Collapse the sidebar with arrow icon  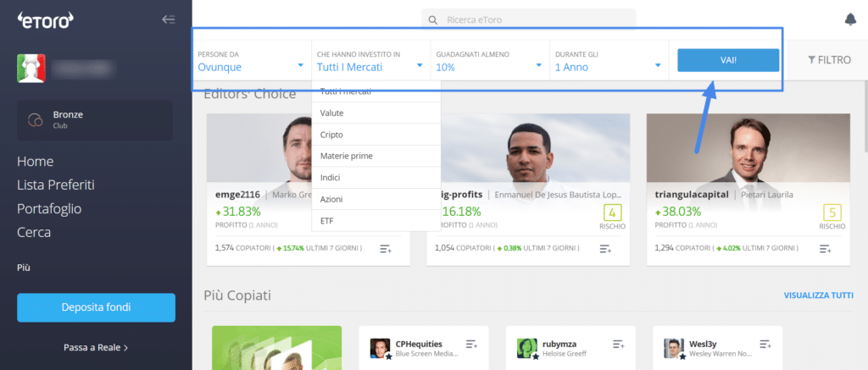[x=169, y=20]
